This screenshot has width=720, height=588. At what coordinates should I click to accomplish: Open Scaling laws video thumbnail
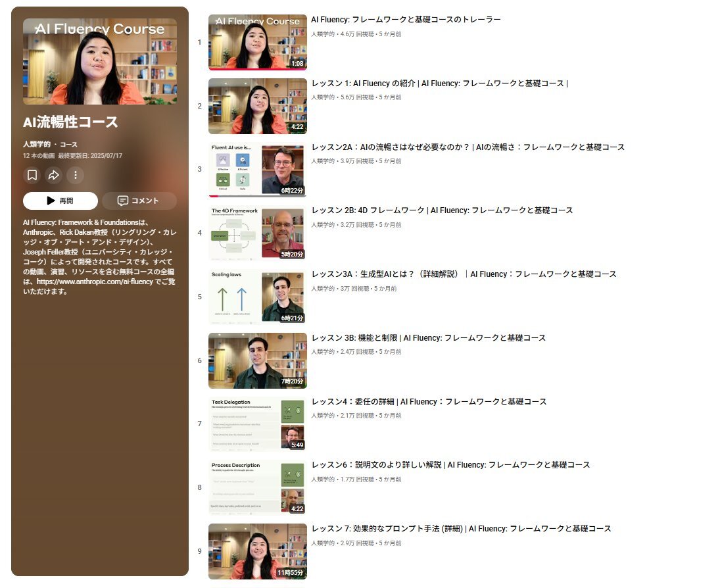tap(257, 297)
